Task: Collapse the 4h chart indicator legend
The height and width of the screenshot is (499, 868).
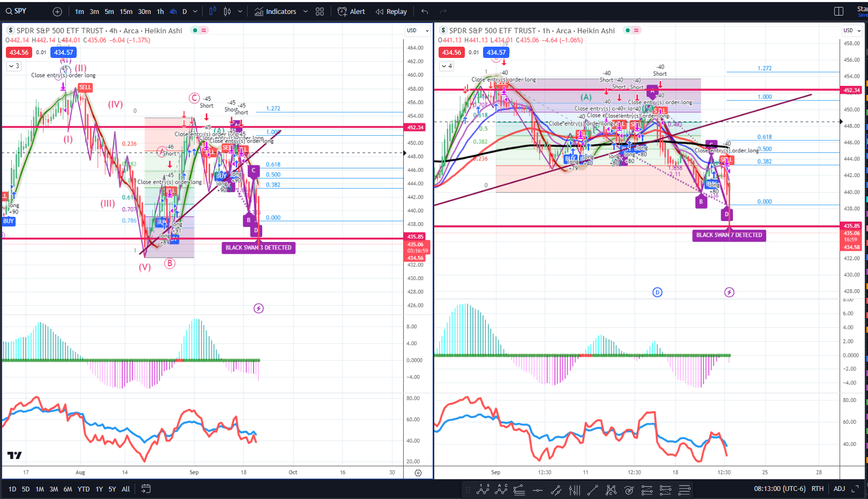Action: point(13,66)
